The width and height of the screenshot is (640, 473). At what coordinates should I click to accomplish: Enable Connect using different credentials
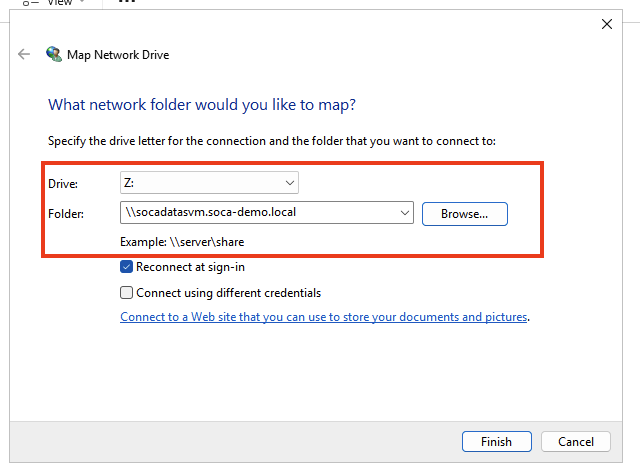pyautogui.click(x=126, y=293)
